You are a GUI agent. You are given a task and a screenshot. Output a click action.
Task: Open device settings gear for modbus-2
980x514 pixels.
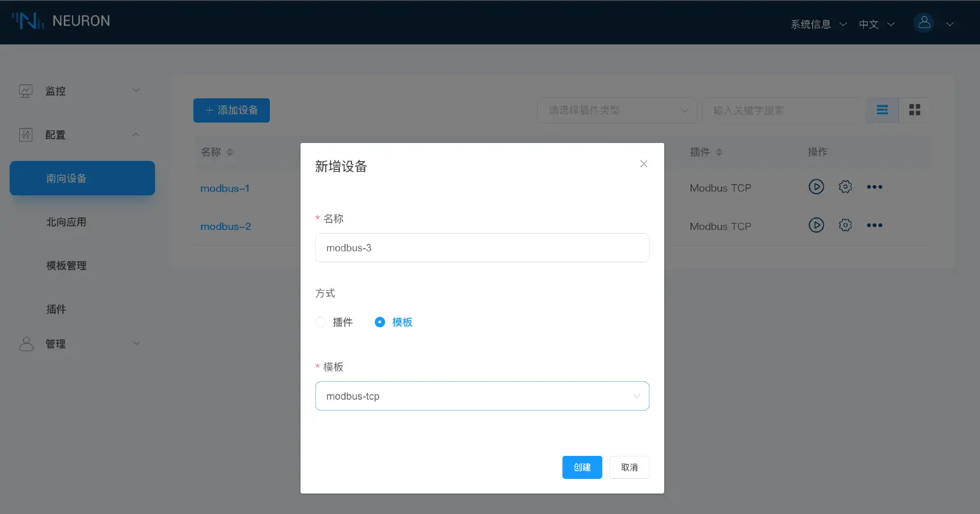pyautogui.click(x=845, y=225)
